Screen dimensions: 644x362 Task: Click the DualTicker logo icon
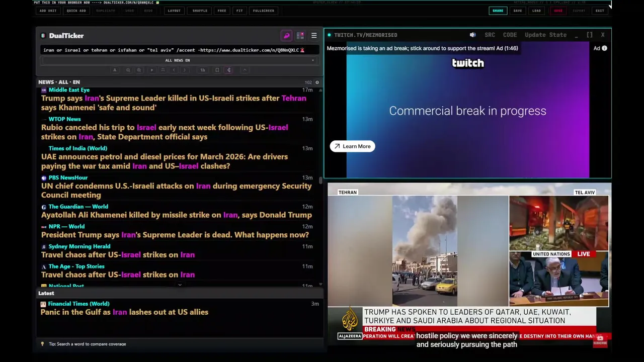click(x=43, y=36)
